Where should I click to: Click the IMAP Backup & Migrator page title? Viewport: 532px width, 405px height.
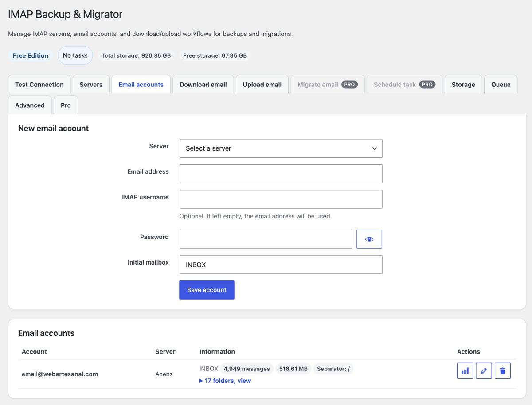(x=65, y=14)
